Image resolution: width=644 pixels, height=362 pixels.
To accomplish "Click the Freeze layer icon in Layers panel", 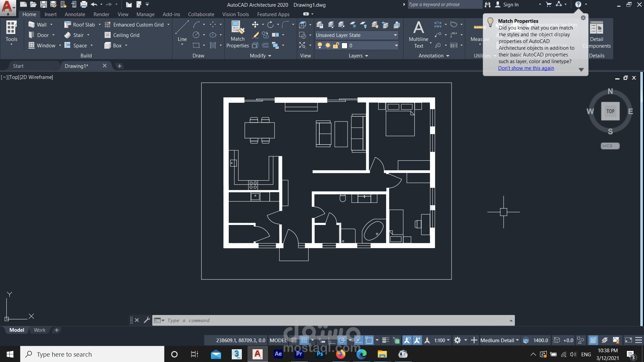I will pyautogui.click(x=353, y=25).
